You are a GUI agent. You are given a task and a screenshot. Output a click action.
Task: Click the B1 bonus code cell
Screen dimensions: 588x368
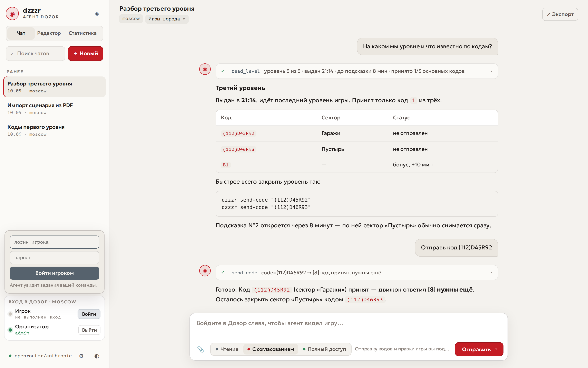pos(226,165)
